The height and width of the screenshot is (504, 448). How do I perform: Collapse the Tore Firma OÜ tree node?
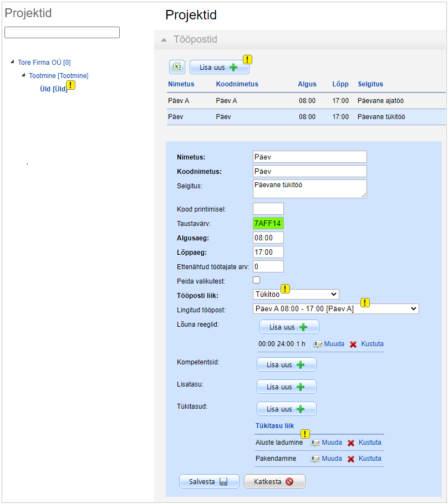click(x=13, y=62)
